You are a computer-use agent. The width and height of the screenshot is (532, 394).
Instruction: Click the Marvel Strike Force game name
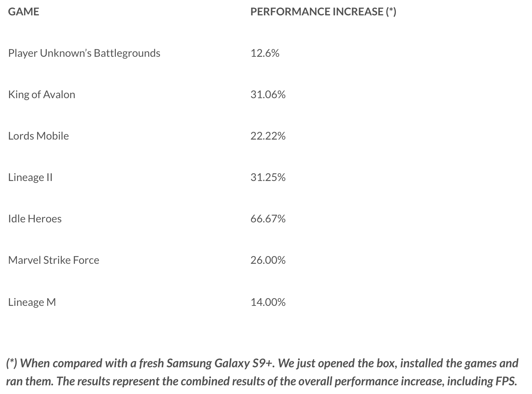[x=54, y=260]
